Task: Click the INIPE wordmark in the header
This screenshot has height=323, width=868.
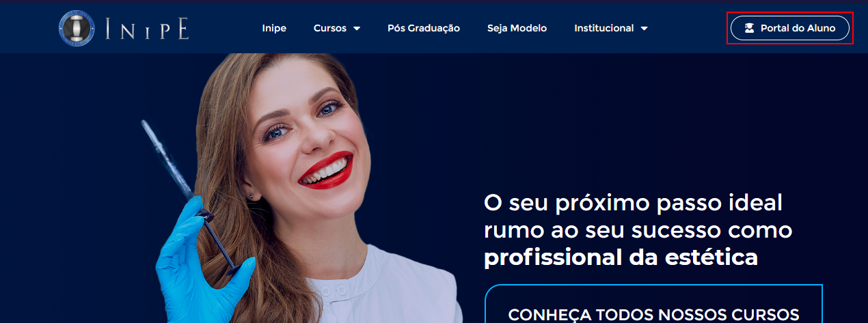Action: 148,29
